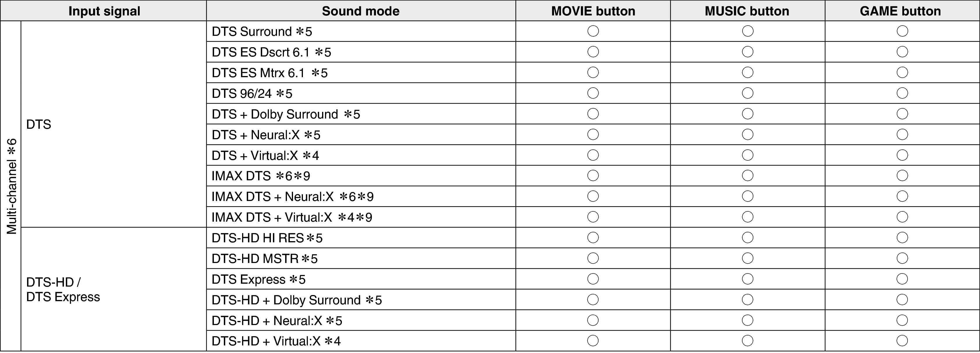Click the MOVIE button column header
This screenshot has height=353, width=980.
(x=593, y=11)
